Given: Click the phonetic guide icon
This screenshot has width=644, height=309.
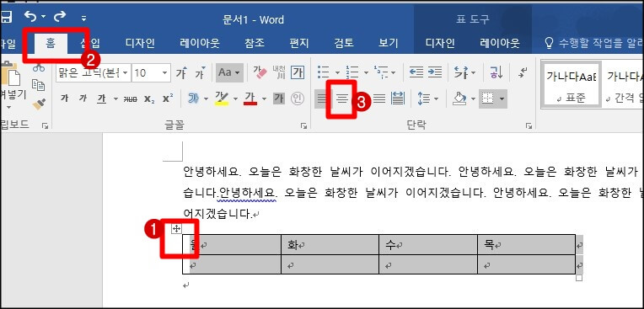Looking at the screenshot, I should click(279, 72).
